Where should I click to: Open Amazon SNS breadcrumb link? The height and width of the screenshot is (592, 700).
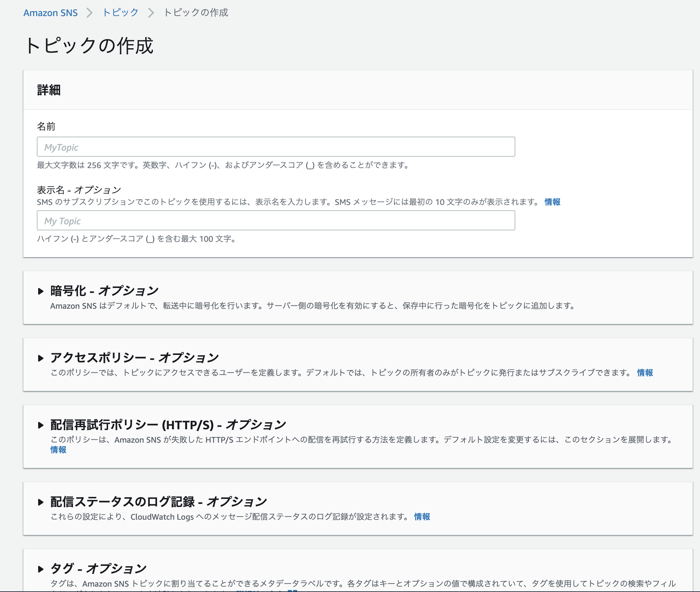click(50, 13)
